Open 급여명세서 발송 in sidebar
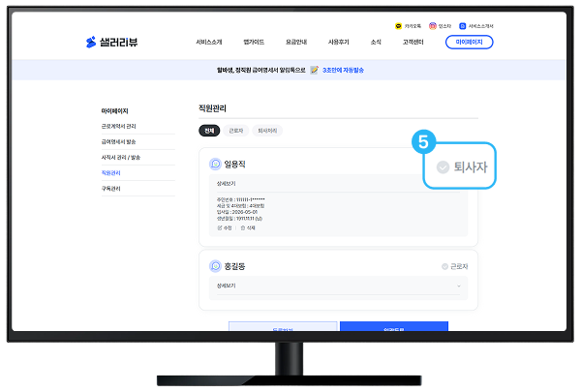This screenshot has height=392, width=581. [x=118, y=142]
